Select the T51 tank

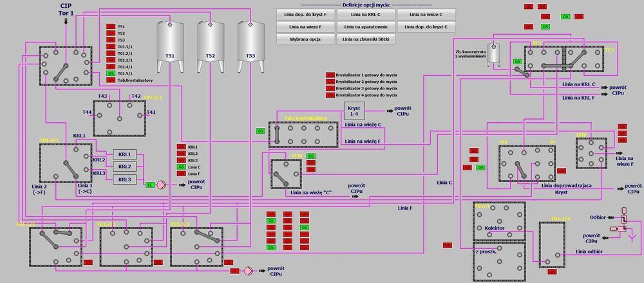click(x=170, y=46)
